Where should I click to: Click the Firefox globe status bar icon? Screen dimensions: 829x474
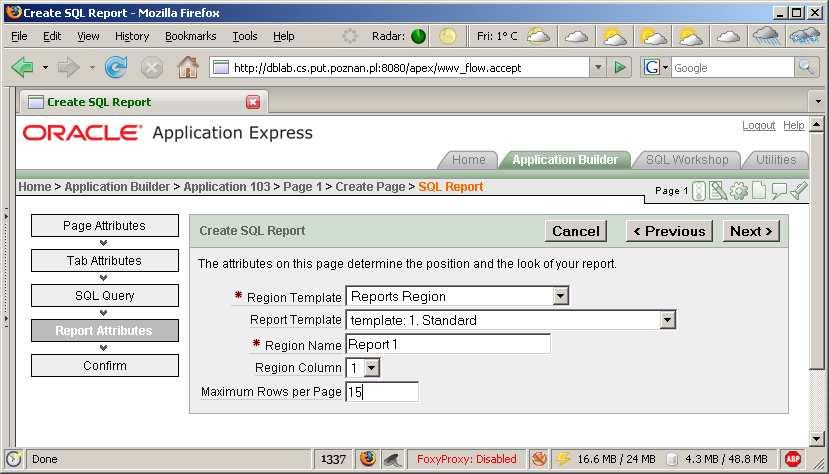point(367,459)
